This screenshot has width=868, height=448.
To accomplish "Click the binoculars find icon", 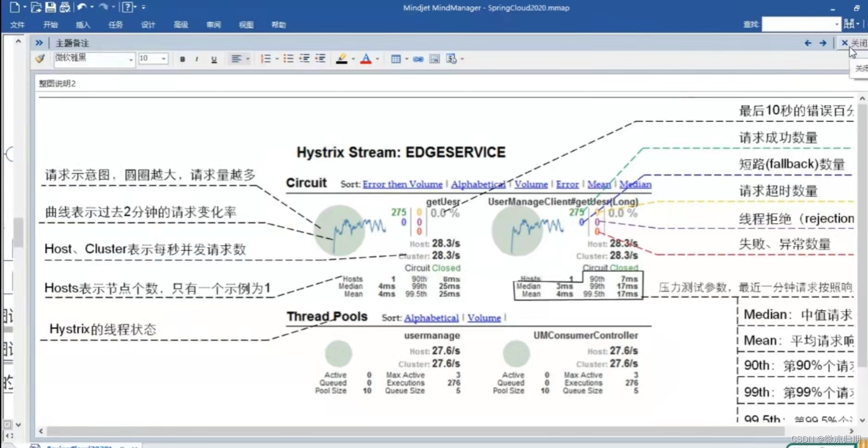I will tap(849, 24).
